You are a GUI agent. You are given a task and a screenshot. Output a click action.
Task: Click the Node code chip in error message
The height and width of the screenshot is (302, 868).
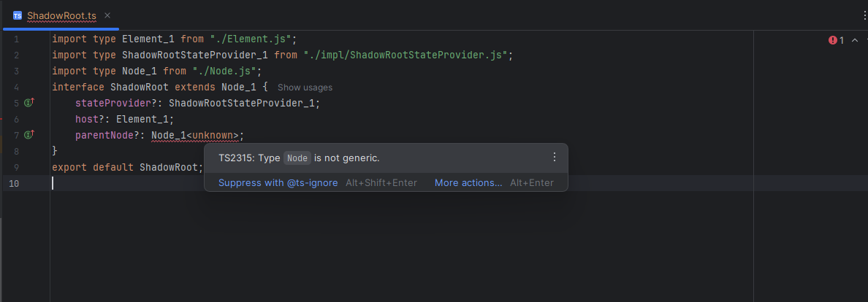297,158
